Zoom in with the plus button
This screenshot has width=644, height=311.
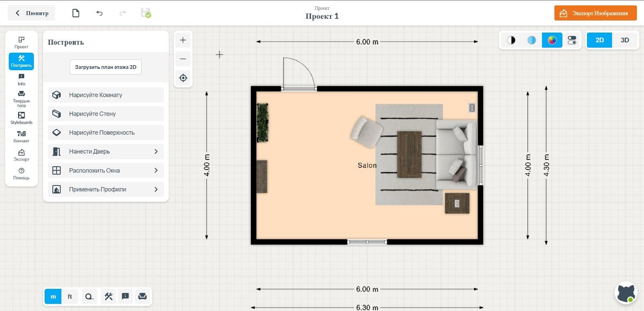point(183,40)
